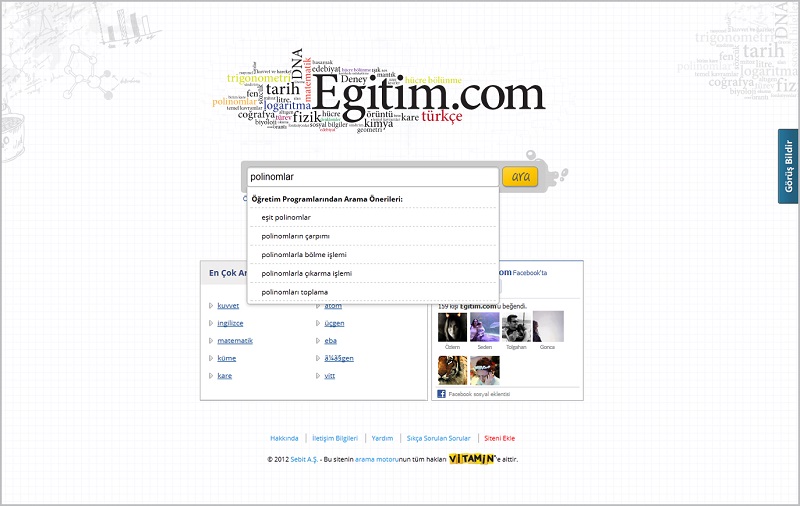This screenshot has width=800, height=506.
Task: Open the 'arama motoru' footer link
Action: pos(377,459)
